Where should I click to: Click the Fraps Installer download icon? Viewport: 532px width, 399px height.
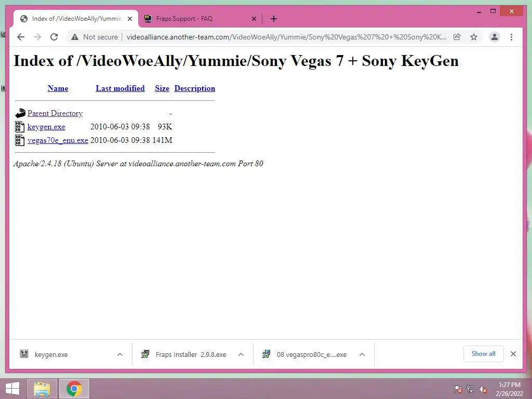coord(145,354)
